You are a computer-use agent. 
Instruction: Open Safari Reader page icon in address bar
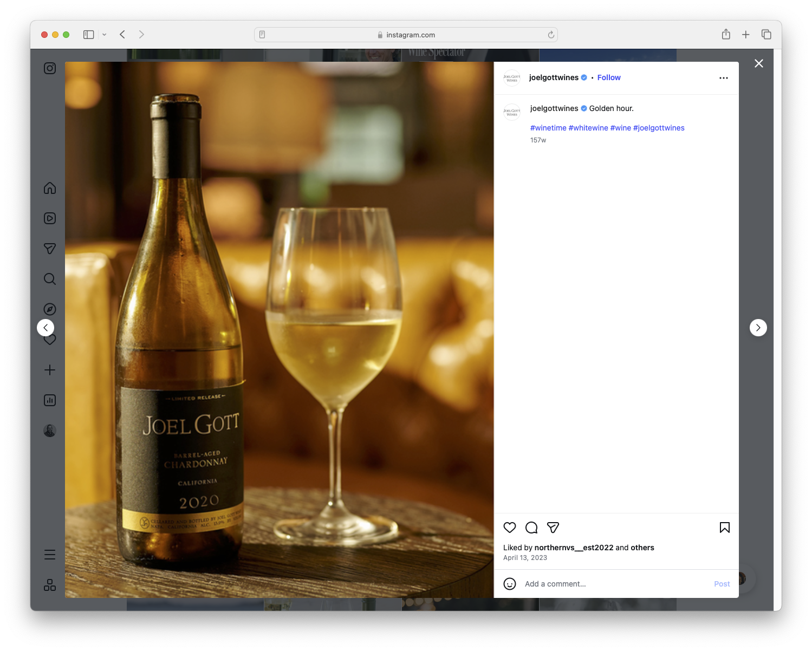point(262,35)
